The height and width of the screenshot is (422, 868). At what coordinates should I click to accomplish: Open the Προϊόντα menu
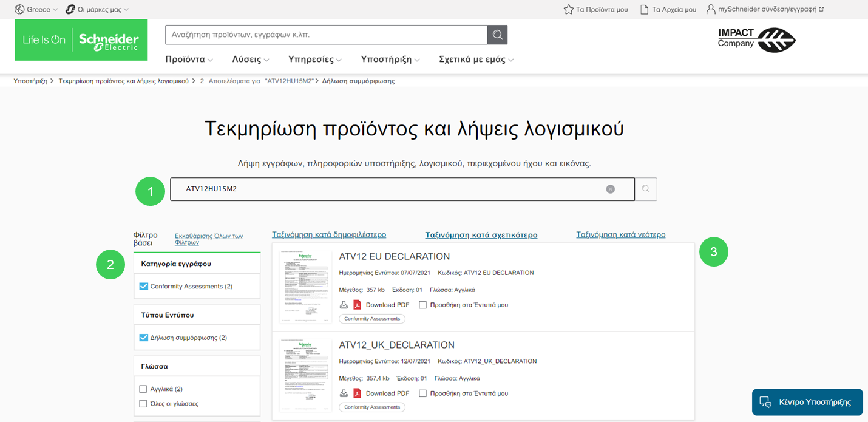[x=189, y=60]
